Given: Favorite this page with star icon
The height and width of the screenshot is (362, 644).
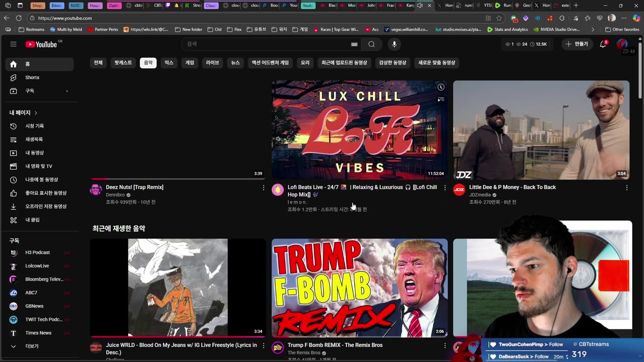Looking at the screenshot, I should pos(499,18).
